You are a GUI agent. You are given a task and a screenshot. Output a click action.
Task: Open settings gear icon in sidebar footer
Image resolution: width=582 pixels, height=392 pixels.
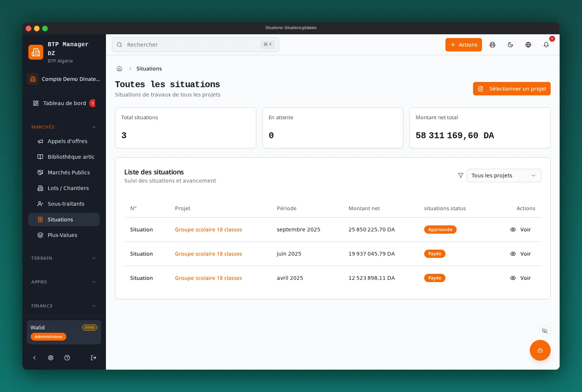pos(51,358)
